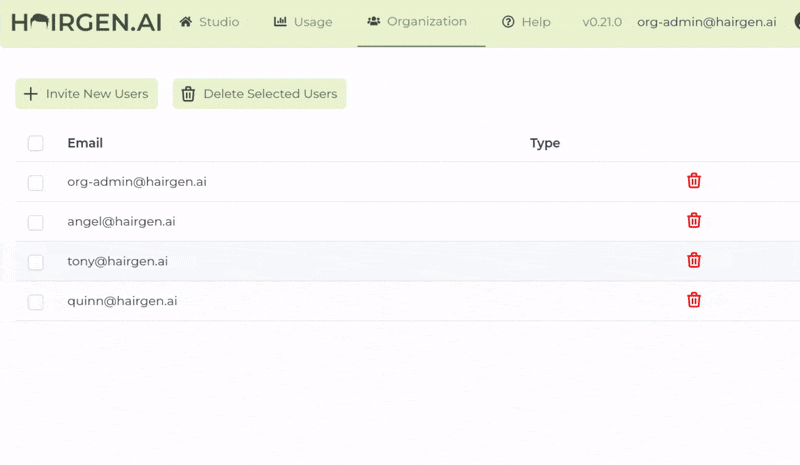Toggle the select-all checkbox in table header

click(x=36, y=143)
